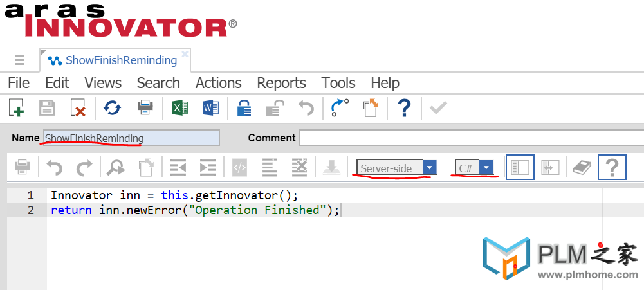644x290 pixels.
Task: Print code from editor toolbar
Action: [x=22, y=167]
